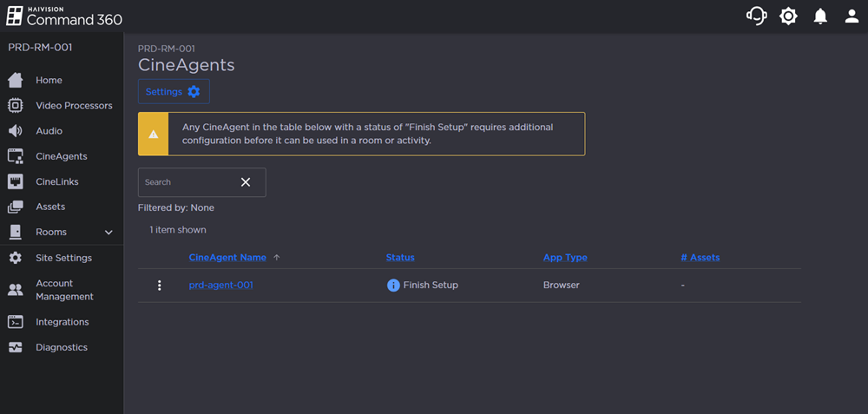
Task: Go to Home in sidebar
Action: coord(49,80)
